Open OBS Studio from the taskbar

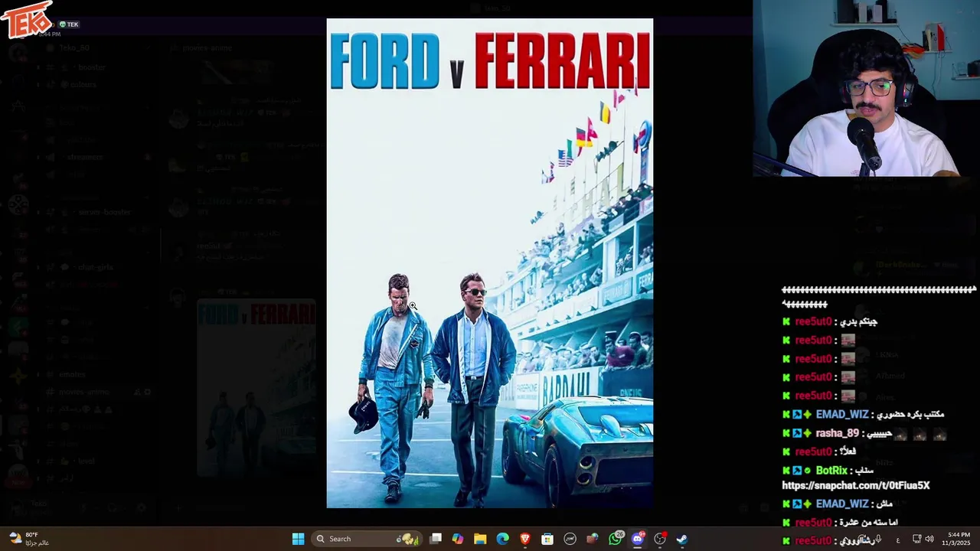[x=660, y=539]
